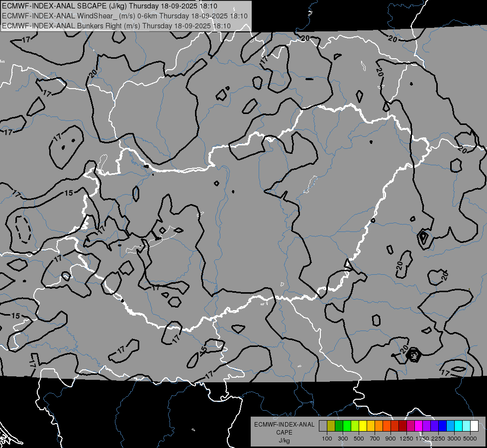
Task: Click the 300 legend value
Action: tap(343, 439)
